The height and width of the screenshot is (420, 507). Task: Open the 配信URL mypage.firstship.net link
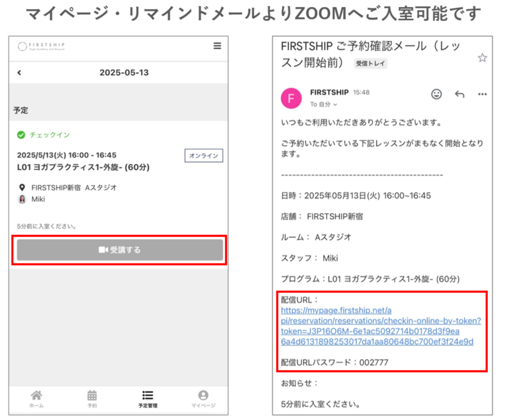coord(381,326)
